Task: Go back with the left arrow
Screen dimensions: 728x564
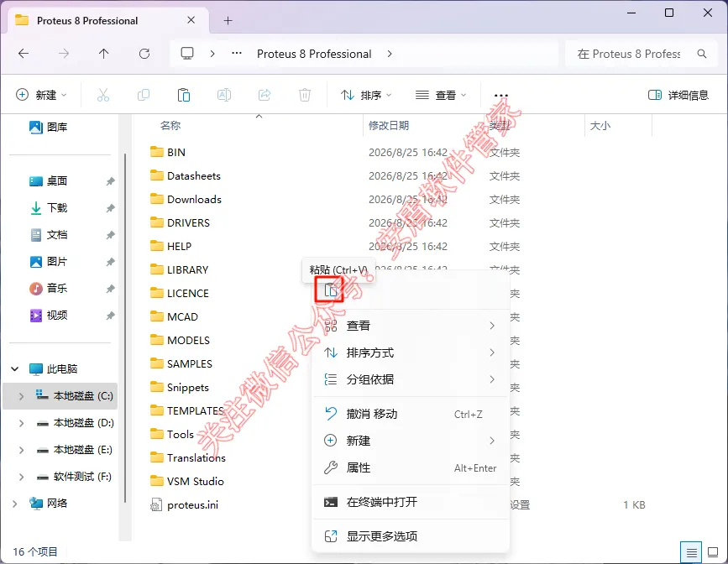Action: (24, 54)
